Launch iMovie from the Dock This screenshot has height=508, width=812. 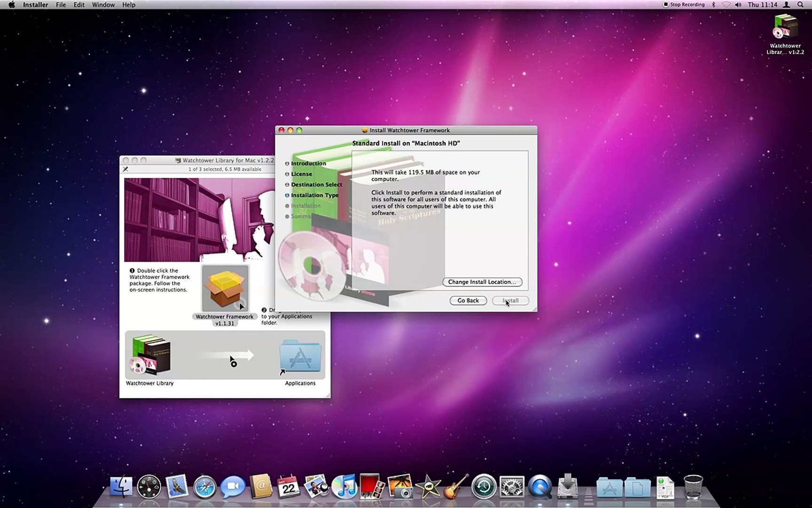428,487
